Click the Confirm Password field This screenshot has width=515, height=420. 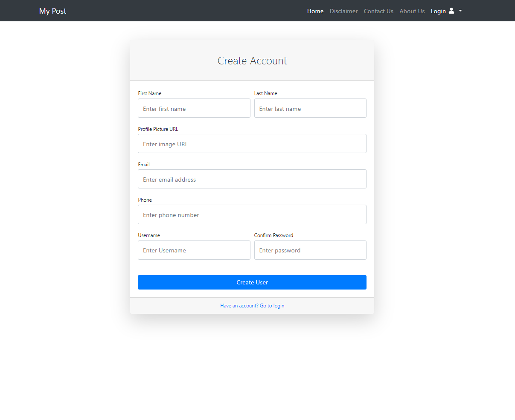coord(310,250)
